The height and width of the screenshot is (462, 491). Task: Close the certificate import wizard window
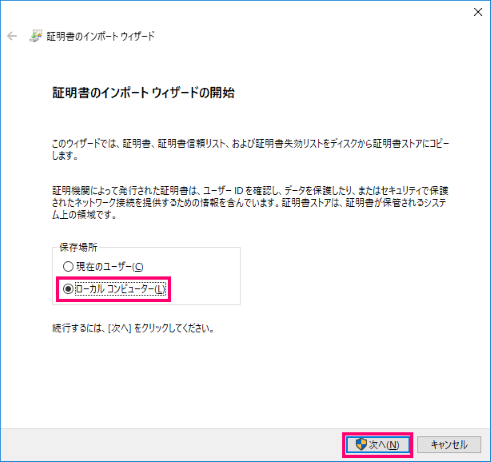[478, 12]
